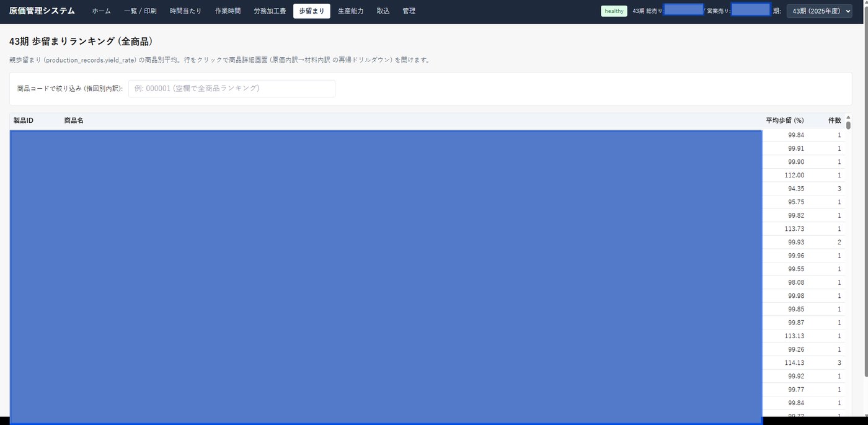The image size is (868, 425).
Task: Click the 製品ID column header
Action: coord(23,120)
